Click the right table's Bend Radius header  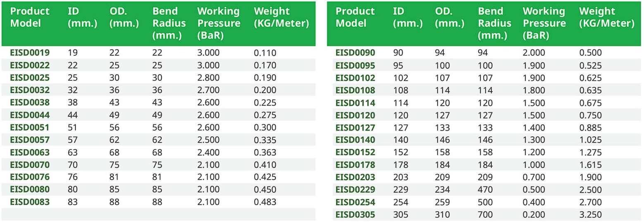(x=494, y=23)
